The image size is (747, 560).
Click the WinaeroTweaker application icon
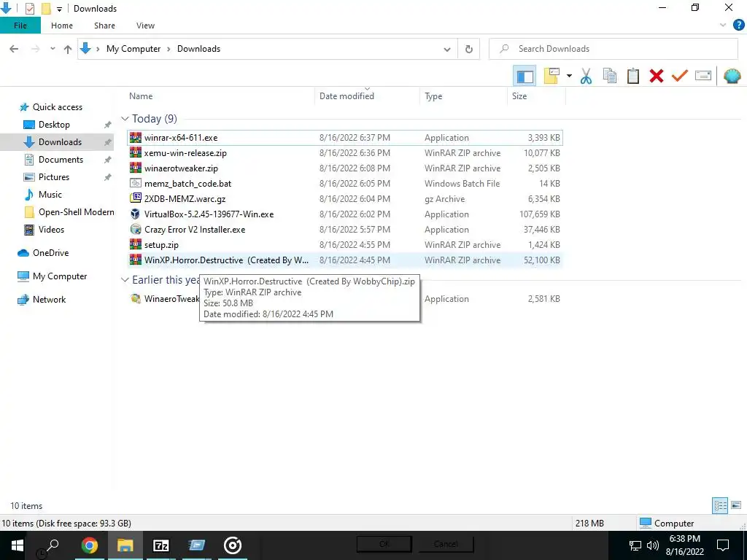[x=136, y=298]
